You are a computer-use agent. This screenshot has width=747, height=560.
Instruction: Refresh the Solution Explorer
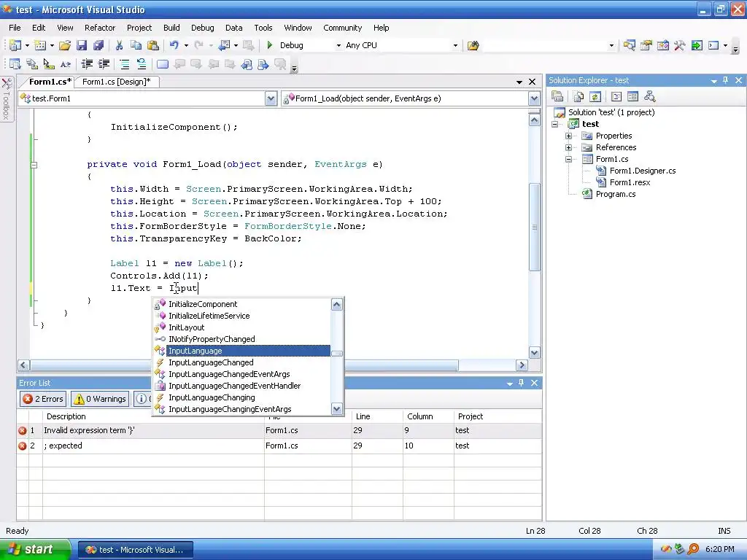click(595, 97)
